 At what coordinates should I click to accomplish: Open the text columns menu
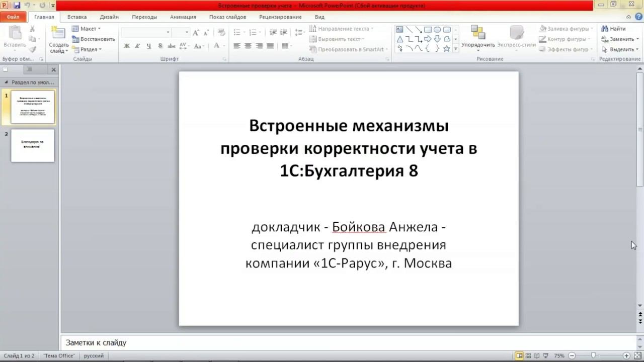click(286, 46)
